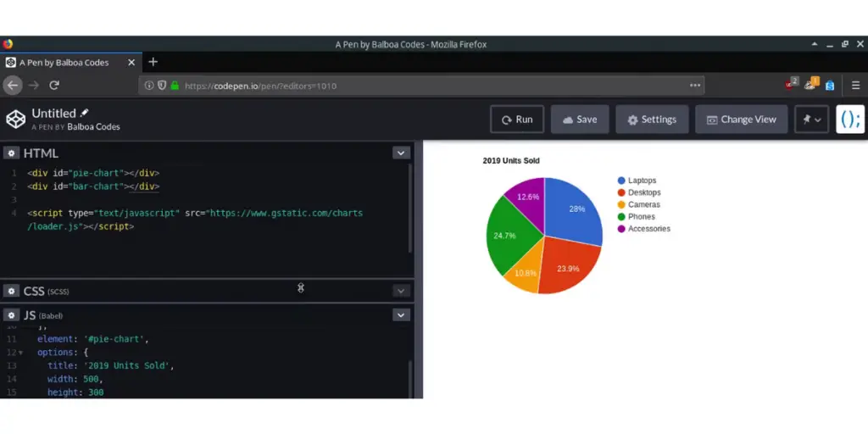868x434 pixels.
Task: Click the green Phones legend swatch
Action: click(621, 217)
